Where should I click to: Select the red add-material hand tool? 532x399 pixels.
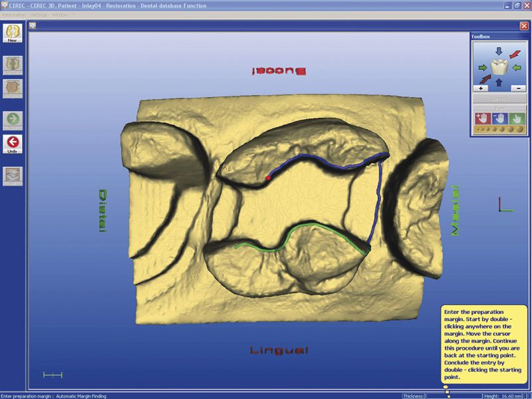click(x=481, y=118)
